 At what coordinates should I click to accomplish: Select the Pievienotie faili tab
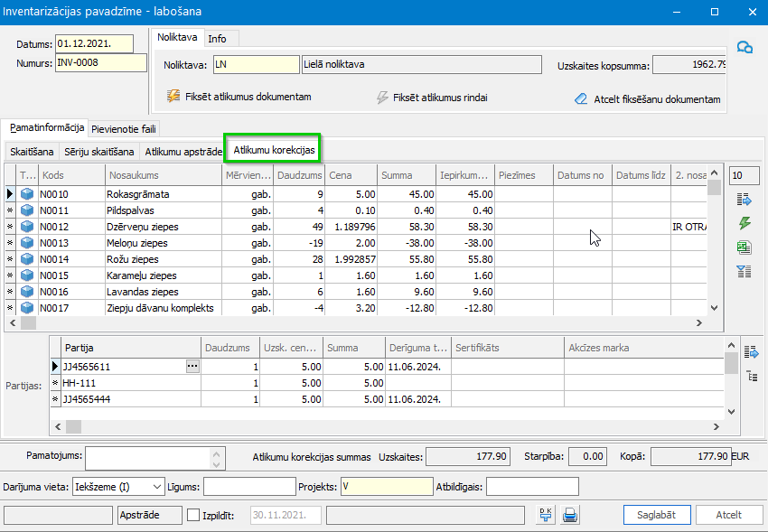tap(124, 129)
